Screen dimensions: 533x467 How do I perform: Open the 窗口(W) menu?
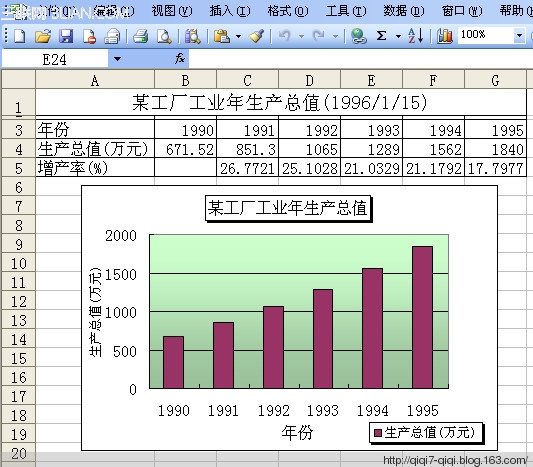pos(462,11)
